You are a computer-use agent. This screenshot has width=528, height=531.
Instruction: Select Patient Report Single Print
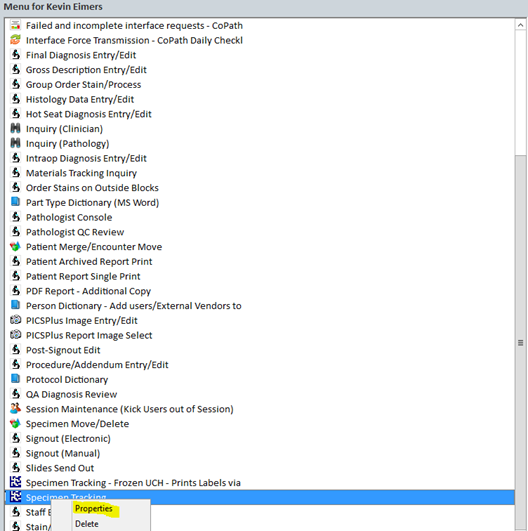[x=83, y=276]
